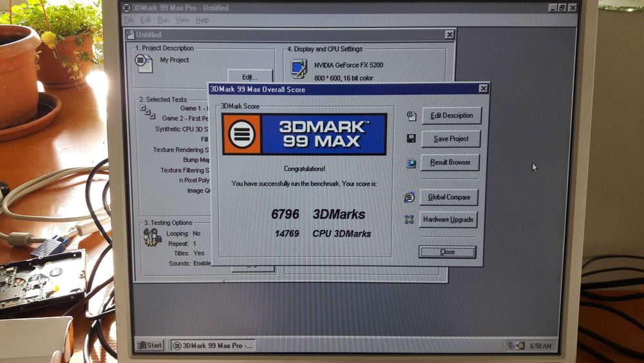The width and height of the screenshot is (644, 363).
Task: Open the Edit menu
Action: (x=146, y=20)
